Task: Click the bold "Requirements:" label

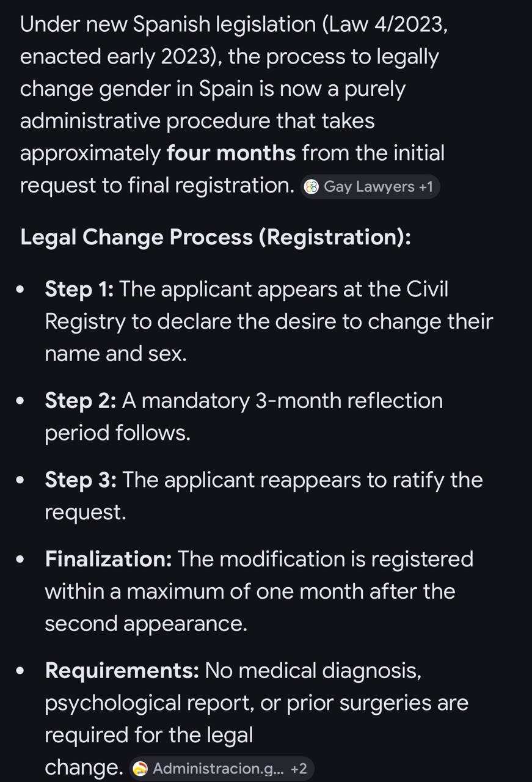Action: click(x=122, y=671)
